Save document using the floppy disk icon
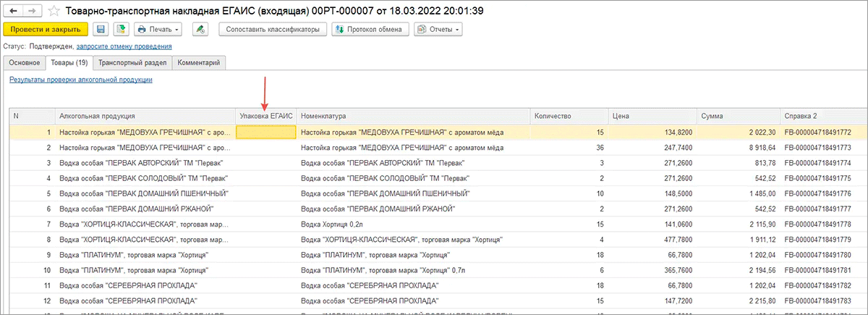868x315 pixels. pos(101,30)
